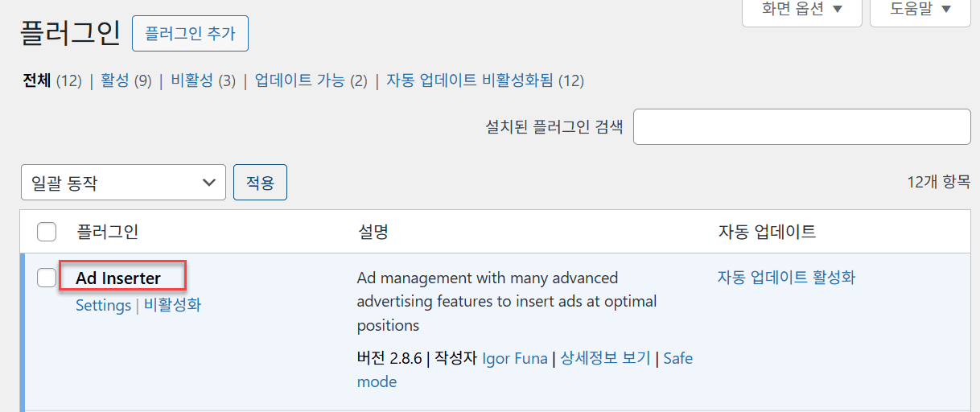Click the 플러그인 추가 button
The height and width of the screenshot is (412, 980).
pos(190,33)
